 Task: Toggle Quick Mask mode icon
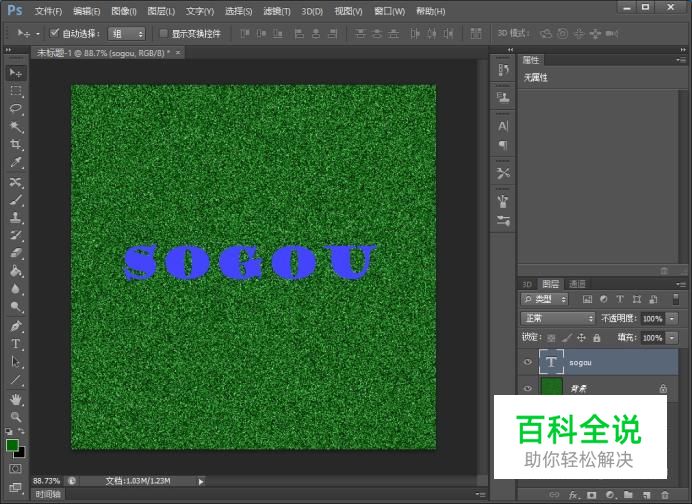(15, 468)
